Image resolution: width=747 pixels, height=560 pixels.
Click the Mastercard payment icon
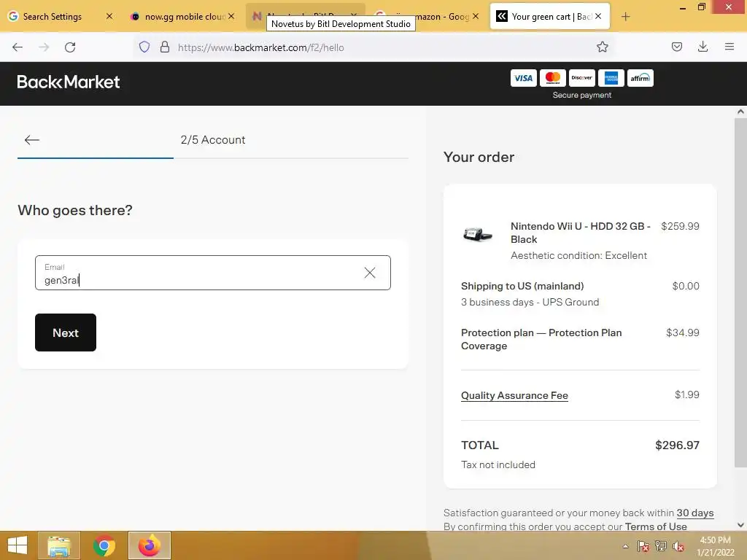click(553, 78)
